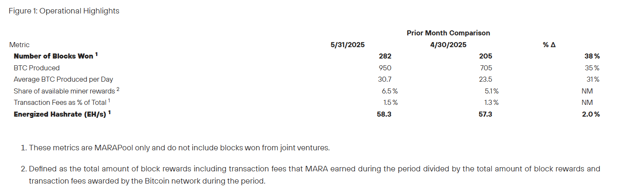The image size is (644, 192).
Task: Select footnote 2 defining miner rewards share
Action: [310, 175]
